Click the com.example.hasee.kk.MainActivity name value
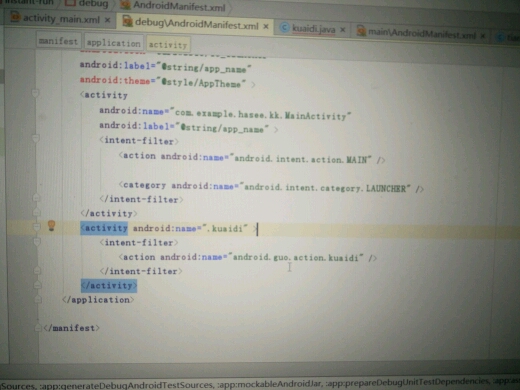Screen dimensions: 520x390 coord(262,115)
